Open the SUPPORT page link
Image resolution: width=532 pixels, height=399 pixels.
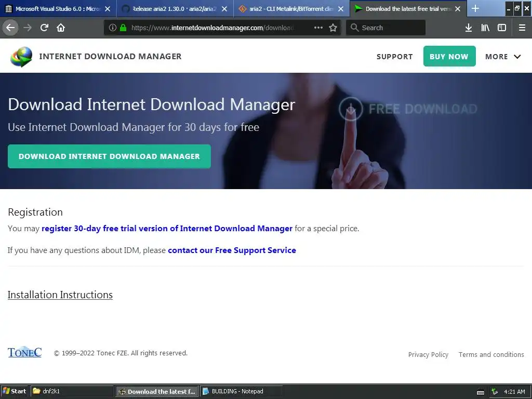point(395,57)
